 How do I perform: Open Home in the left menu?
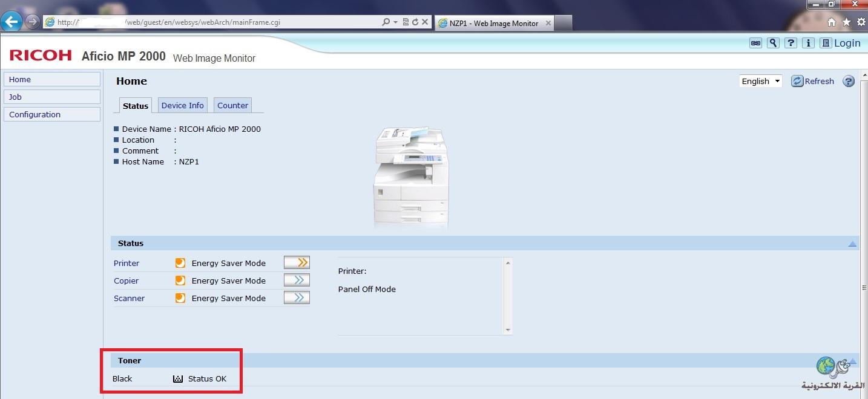point(52,79)
